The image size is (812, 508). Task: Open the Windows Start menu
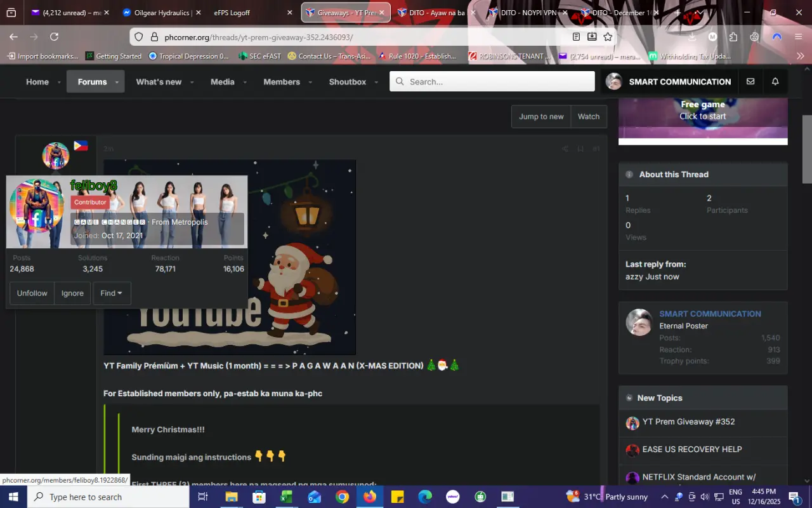(x=13, y=497)
